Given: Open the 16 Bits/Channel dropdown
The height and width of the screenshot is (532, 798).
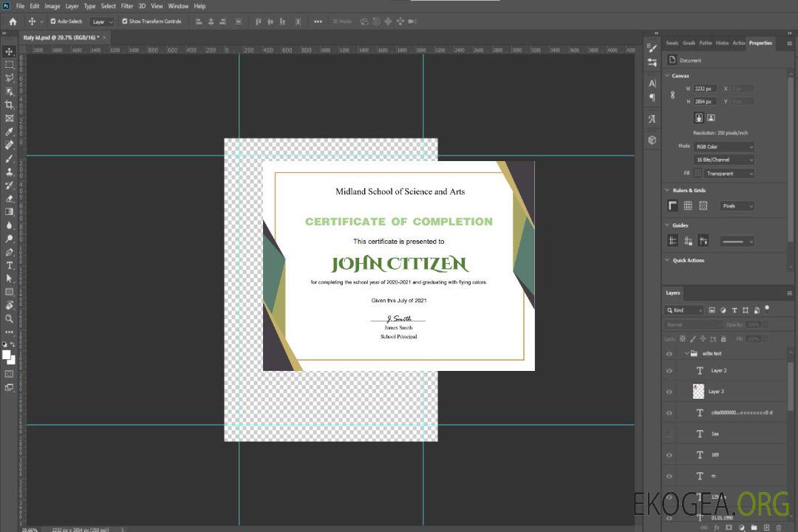Looking at the screenshot, I should click(723, 160).
